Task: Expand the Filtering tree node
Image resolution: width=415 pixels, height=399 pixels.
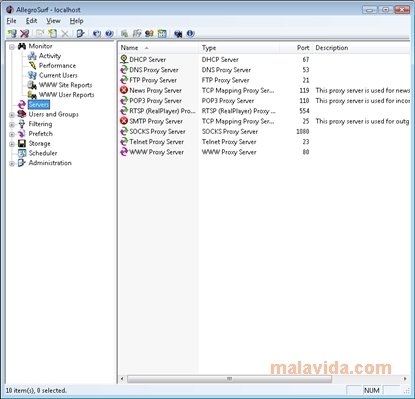Action: point(12,125)
